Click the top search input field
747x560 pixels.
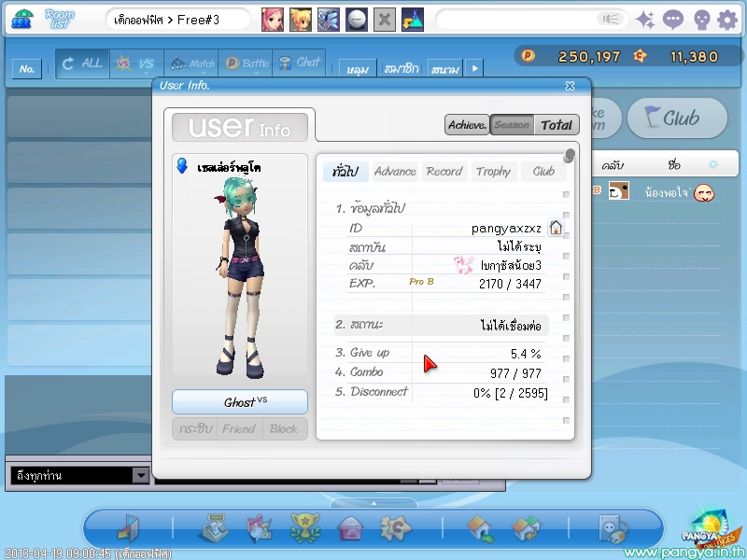point(531,19)
